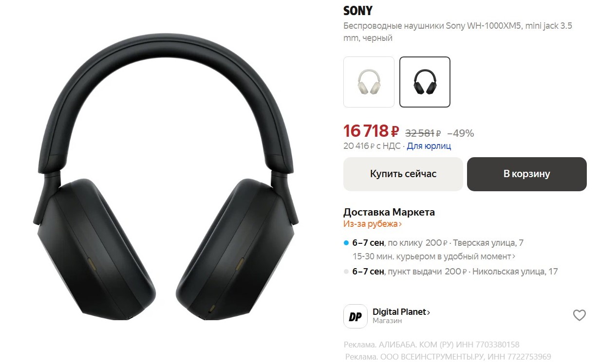This screenshot has width=599, height=364.
Task: Select the black headphones color variant
Action: pyautogui.click(x=425, y=82)
